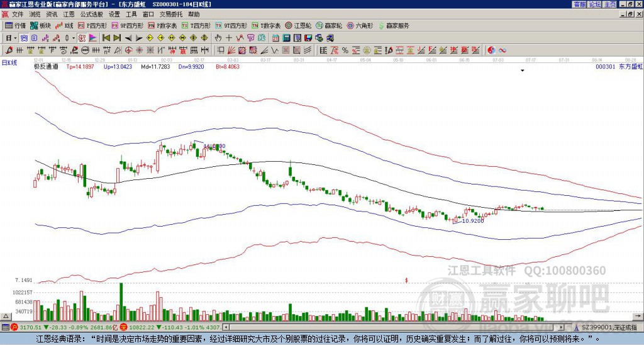Open the 9T四方形 tool
Screen dimensions: 644x345
click(231, 25)
